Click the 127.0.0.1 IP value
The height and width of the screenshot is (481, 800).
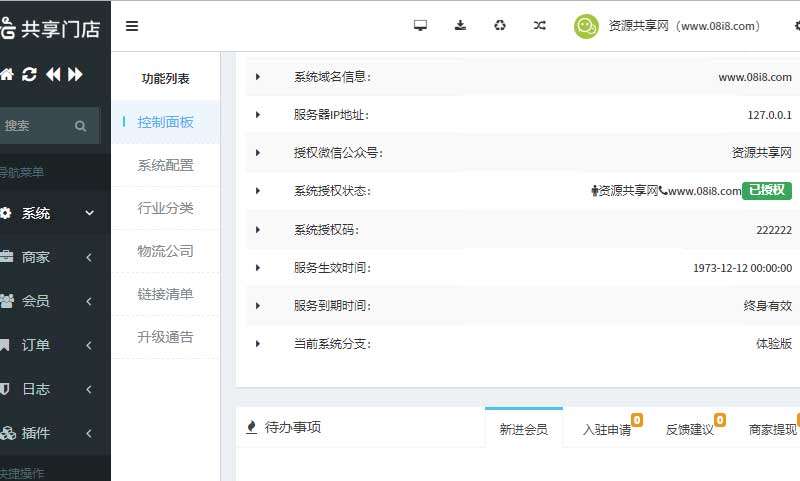point(770,115)
